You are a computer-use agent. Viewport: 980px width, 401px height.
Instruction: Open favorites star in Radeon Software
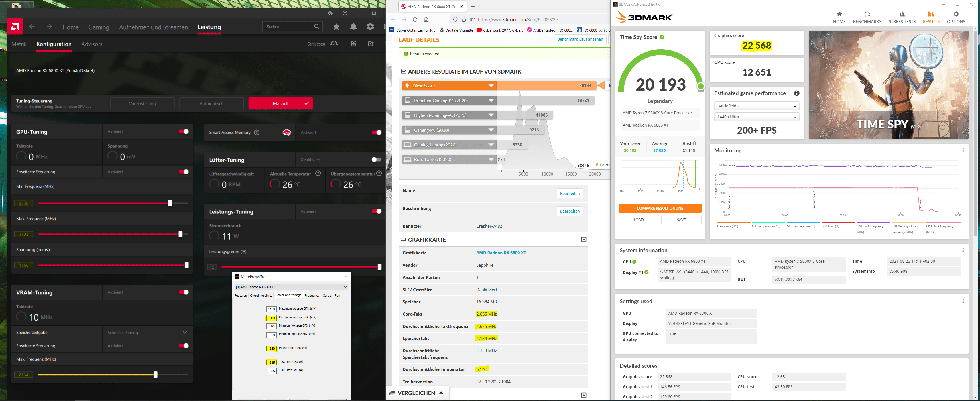[x=336, y=27]
